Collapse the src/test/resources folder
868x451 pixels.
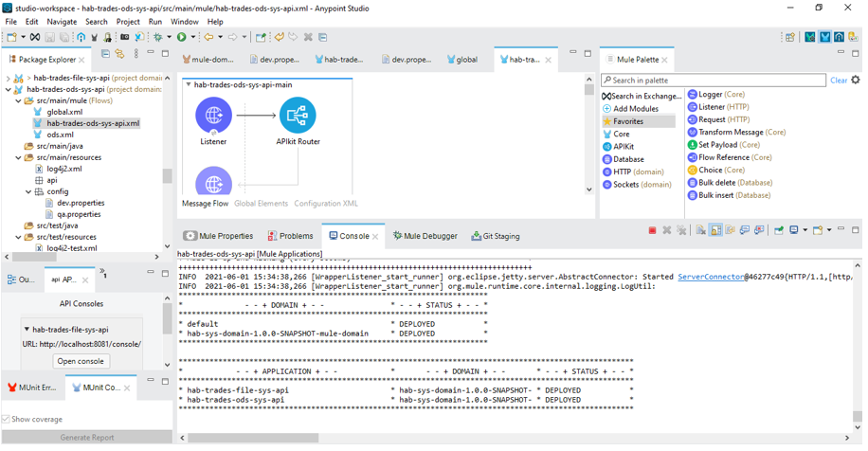(x=18, y=237)
